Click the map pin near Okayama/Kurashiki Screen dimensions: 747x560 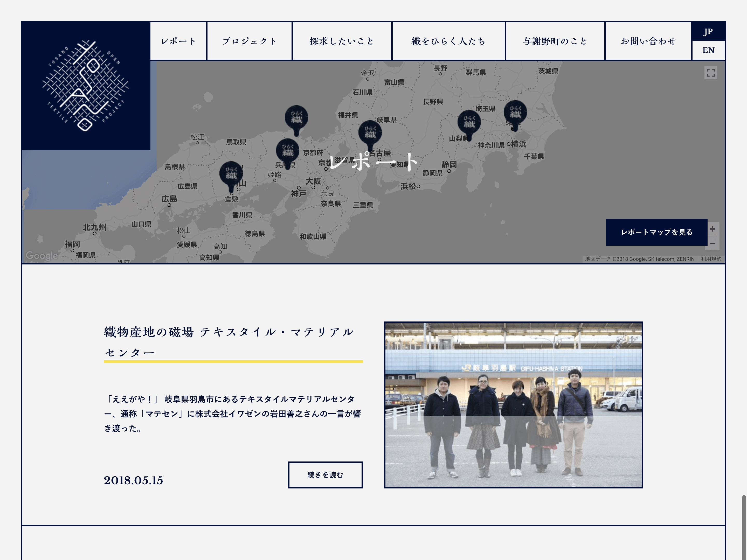pos(231,175)
